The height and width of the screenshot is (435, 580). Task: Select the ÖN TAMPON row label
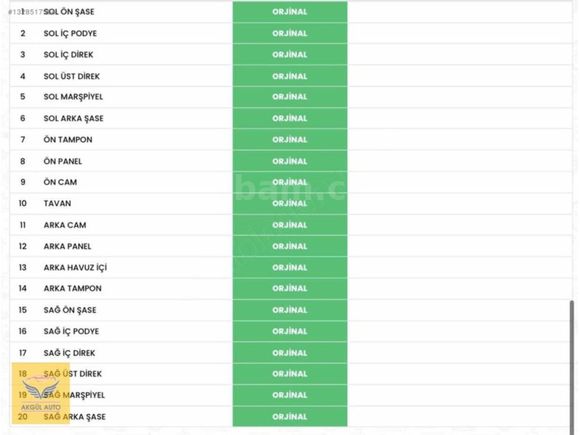[68, 140]
